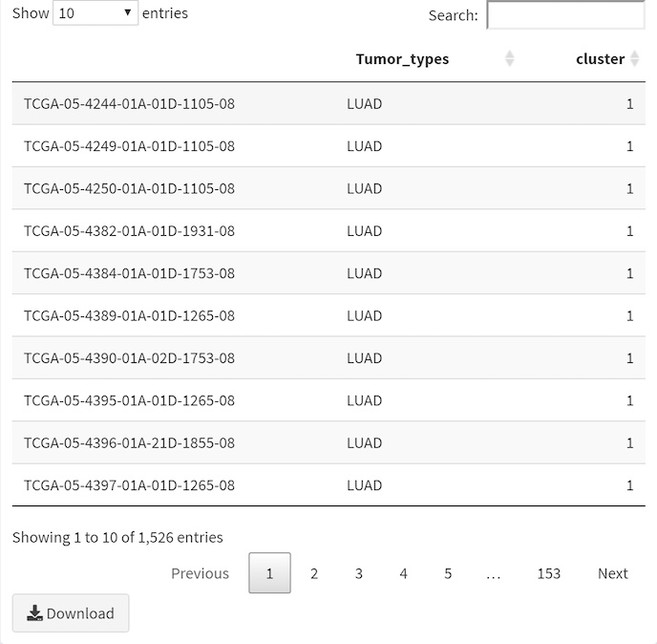Open page 5 of the table
This screenshot has height=644, width=657.
448,573
